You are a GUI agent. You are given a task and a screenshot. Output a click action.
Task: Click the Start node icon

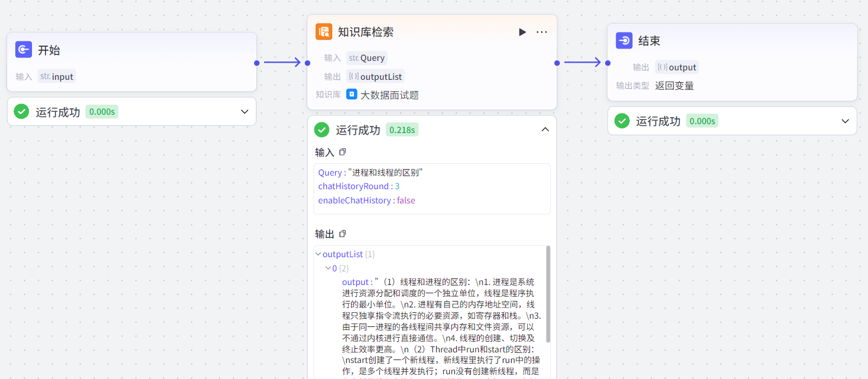coord(24,50)
